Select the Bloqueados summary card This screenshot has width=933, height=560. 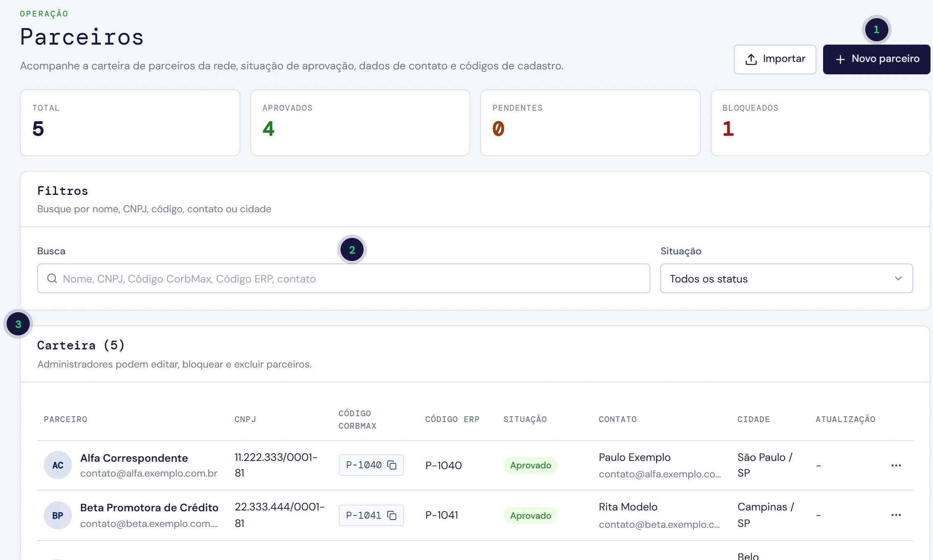pyautogui.click(x=820, y=123)
